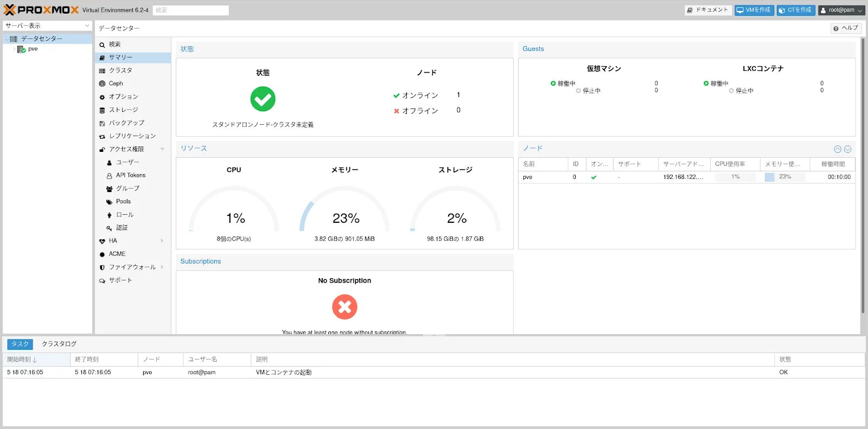
Task: Open the レプリケーション menu entry
Action: 133,136
